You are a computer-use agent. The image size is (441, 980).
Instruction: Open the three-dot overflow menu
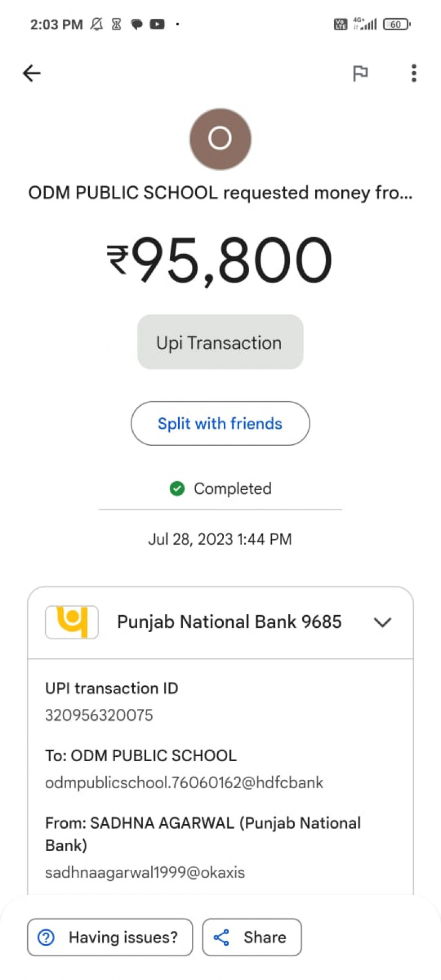[x=413, y=73]
